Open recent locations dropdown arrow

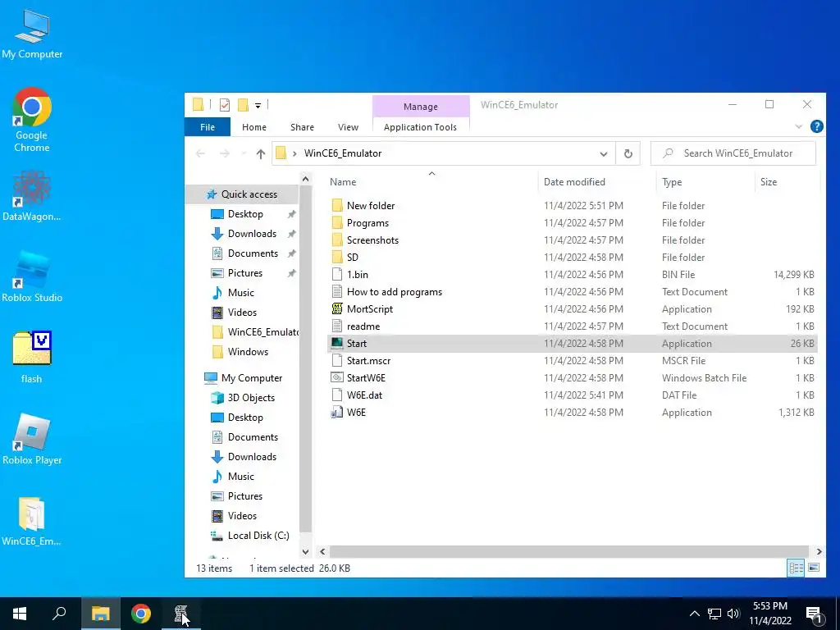point(243,153)
